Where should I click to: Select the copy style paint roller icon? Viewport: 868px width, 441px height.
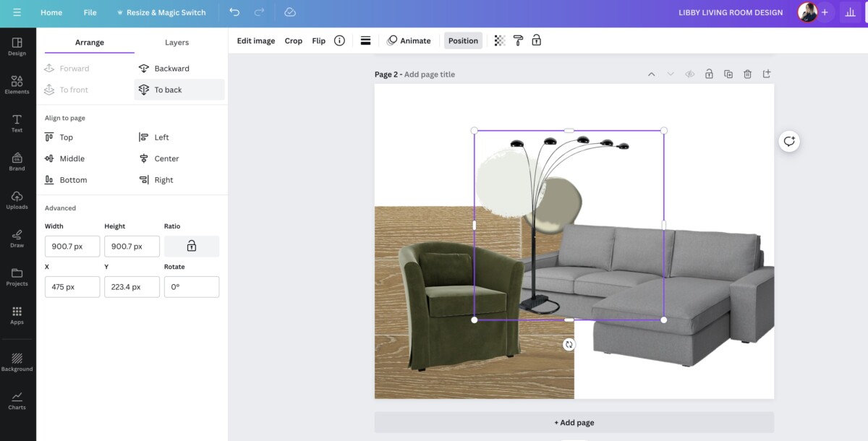518,40
